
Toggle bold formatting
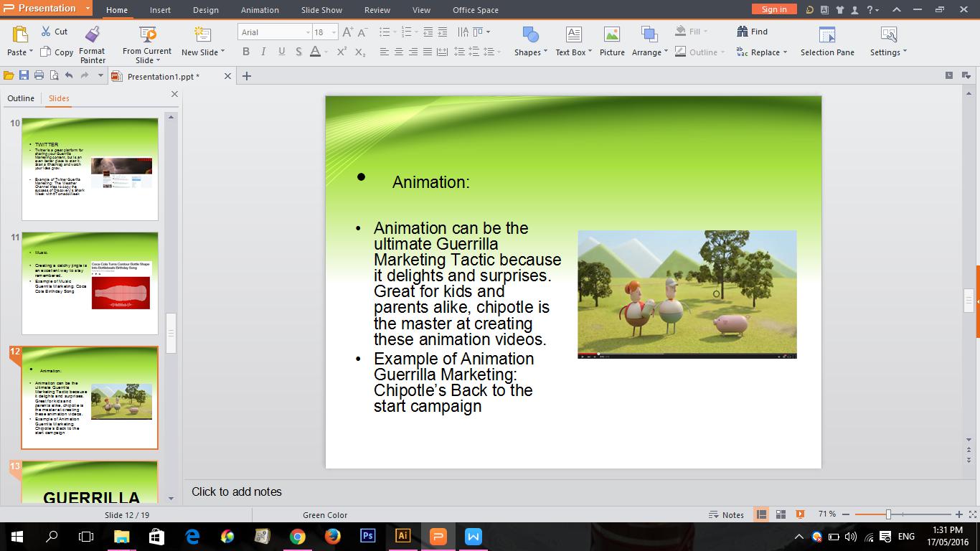pyautogui.click(x=246, y=52)
